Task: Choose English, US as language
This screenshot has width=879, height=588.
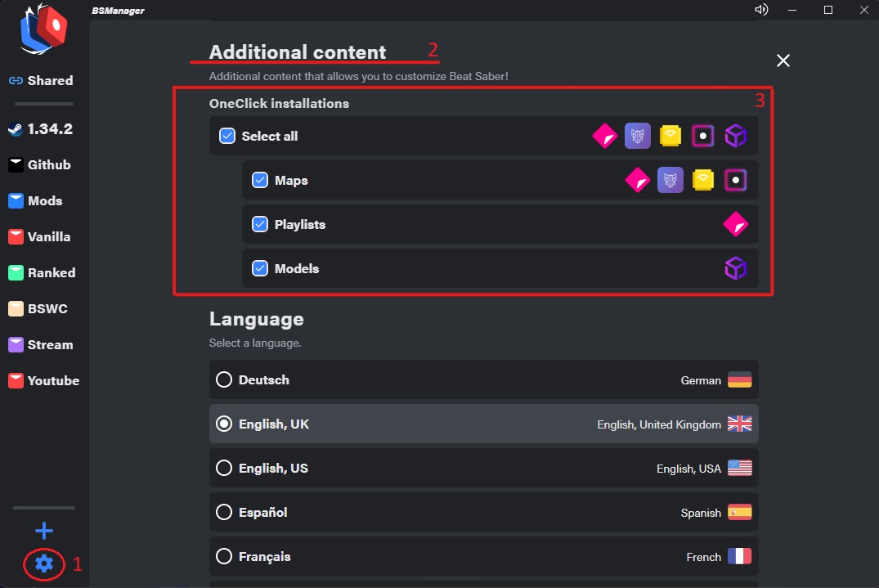Action: click(x=224, y=469)
